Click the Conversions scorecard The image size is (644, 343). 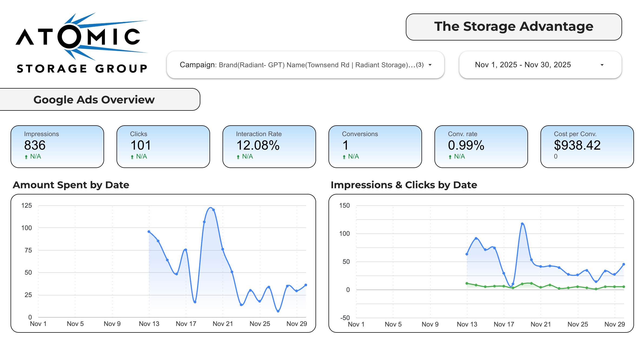click(375, 146)
